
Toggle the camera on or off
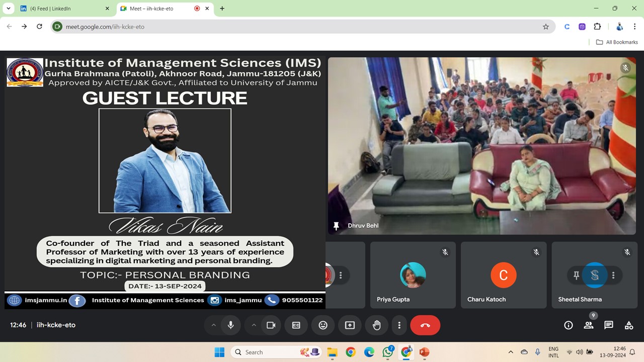(271, 325)
